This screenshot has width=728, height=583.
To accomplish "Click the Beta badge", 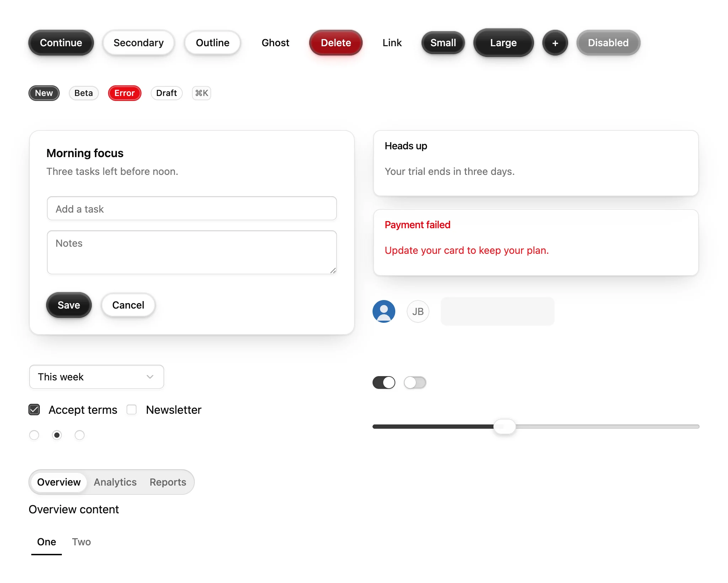I will coord(84,93).
